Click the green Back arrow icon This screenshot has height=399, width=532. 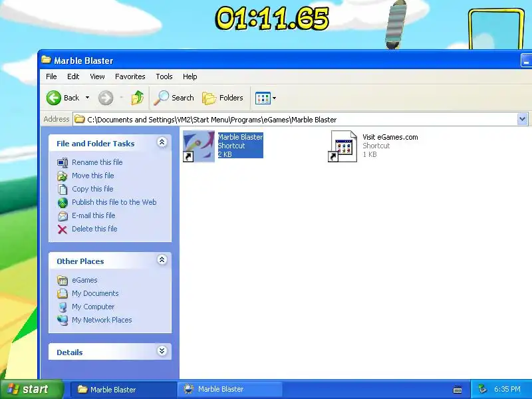click(54, 98)
